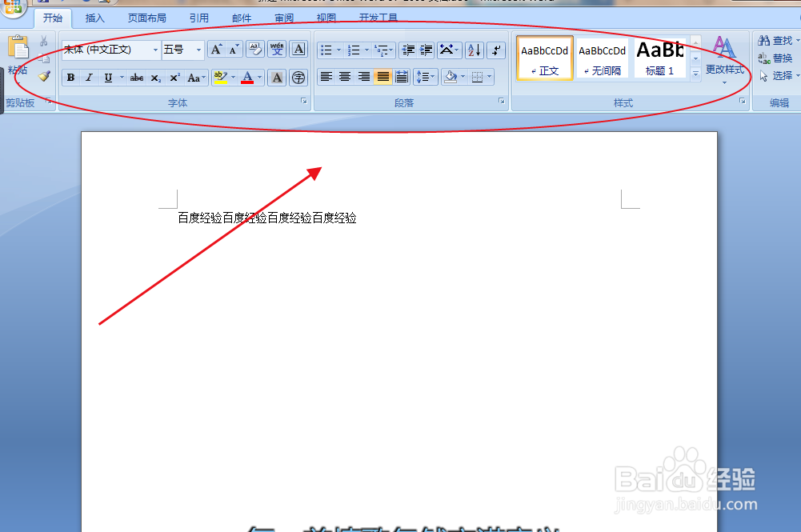The width and height of the screenshot is (801, 532).
Task: Switch to 开始 Home tab
Action: pos(53,18)
